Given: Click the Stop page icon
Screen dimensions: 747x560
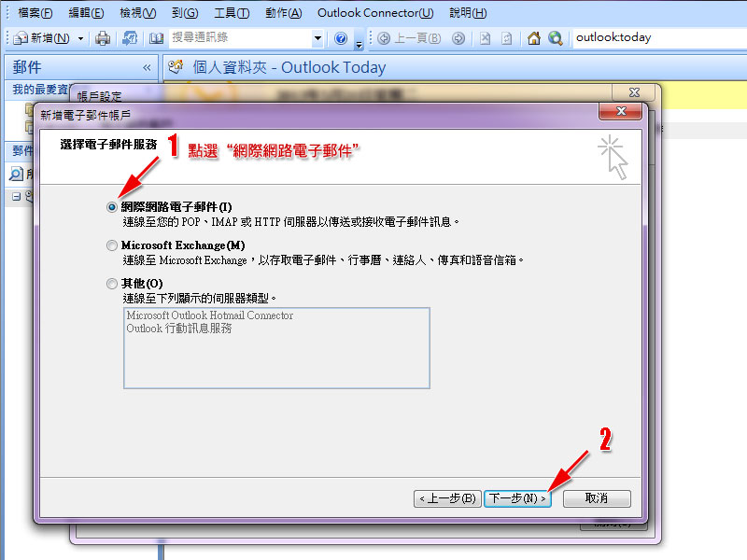Looking at the screenshot, I should 485,38.
